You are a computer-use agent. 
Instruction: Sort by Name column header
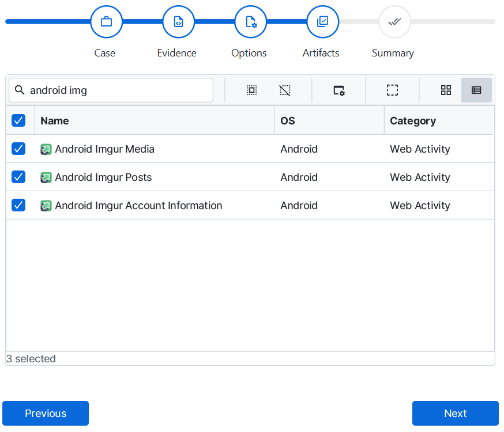click(55, 120)
